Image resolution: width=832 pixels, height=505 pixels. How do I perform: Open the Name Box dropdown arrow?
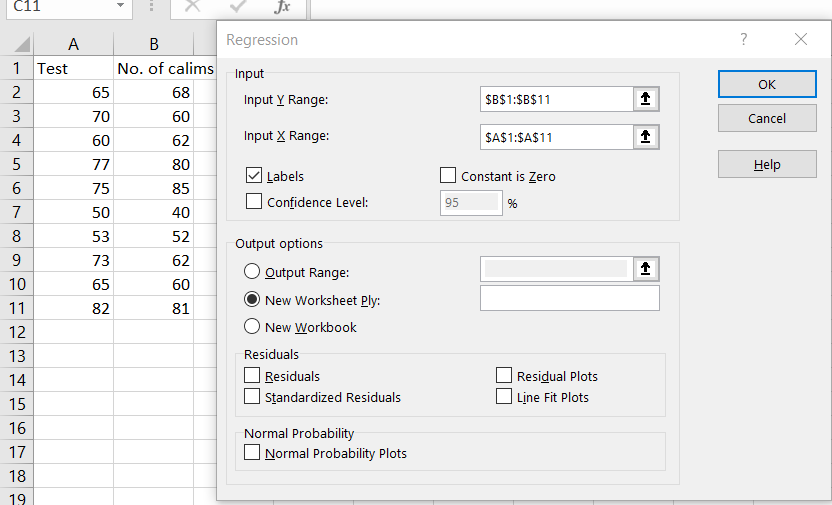click(x=121, y=7)
